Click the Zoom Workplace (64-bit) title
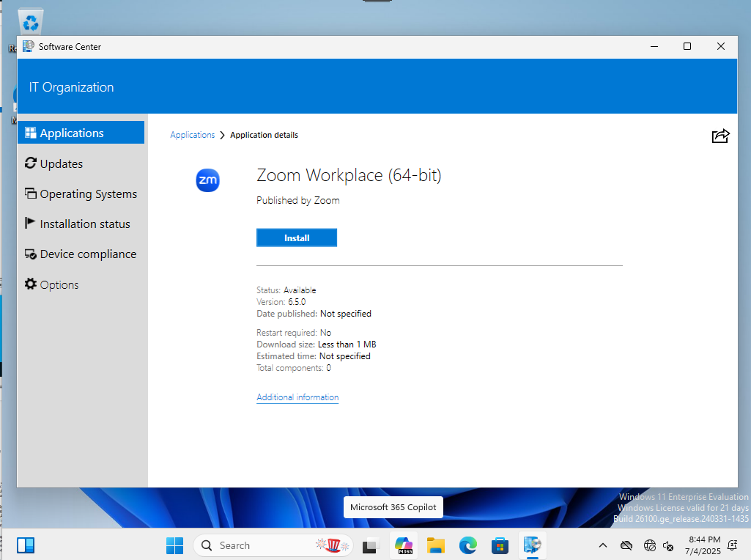The height and width of the screenshot is (560, 751). click(x=349, y=175)
